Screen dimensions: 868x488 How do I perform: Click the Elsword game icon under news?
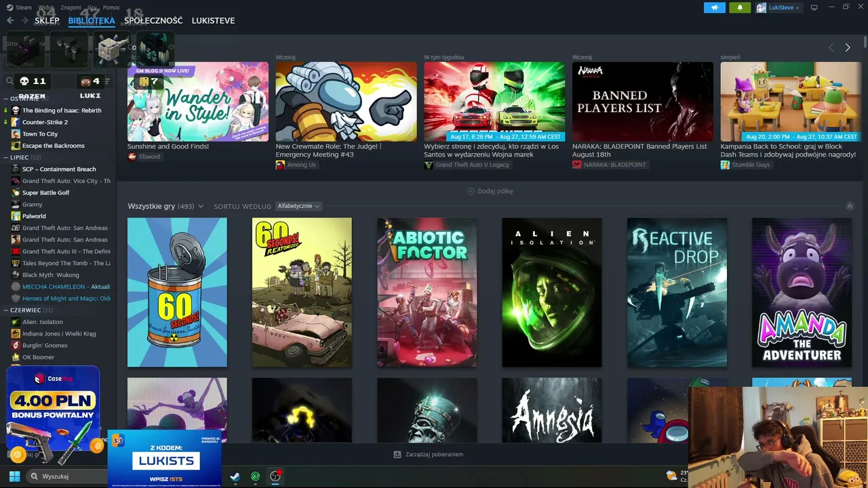pos(132,157)
